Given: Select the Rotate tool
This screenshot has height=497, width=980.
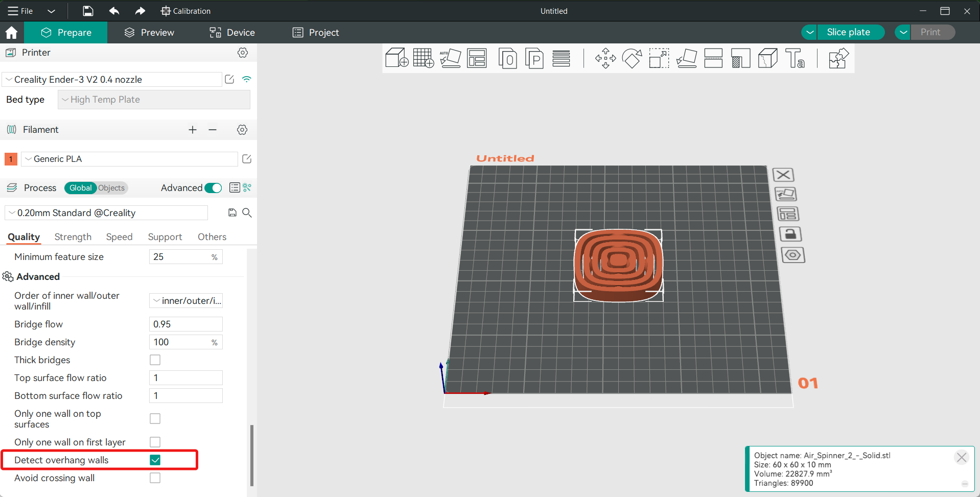Looking at the screenshot, I should click(x=632, y=58).
